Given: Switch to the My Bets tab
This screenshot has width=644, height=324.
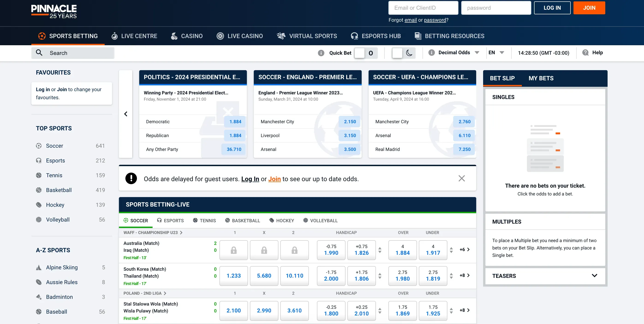Looking at the screenshot, I should pyautogui.click(x=541, y=78).
